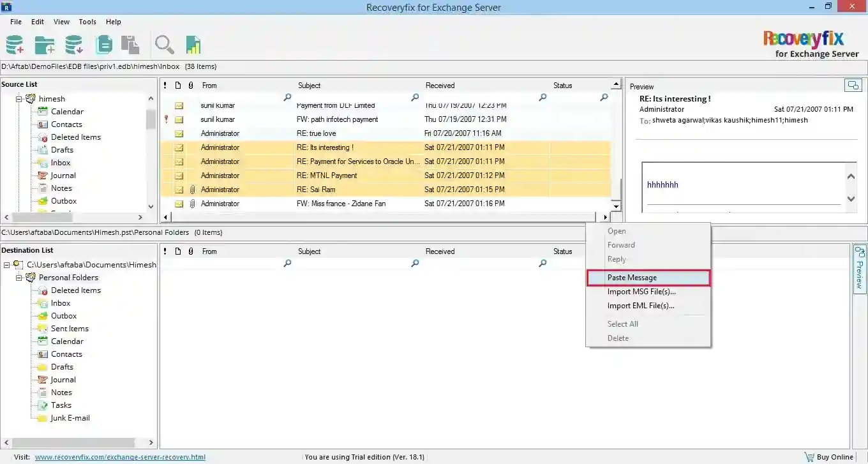This screenshot has height=464, width=868.
Task: Click the shopping cart icon beside Buy Online
Action: point(809,457)
